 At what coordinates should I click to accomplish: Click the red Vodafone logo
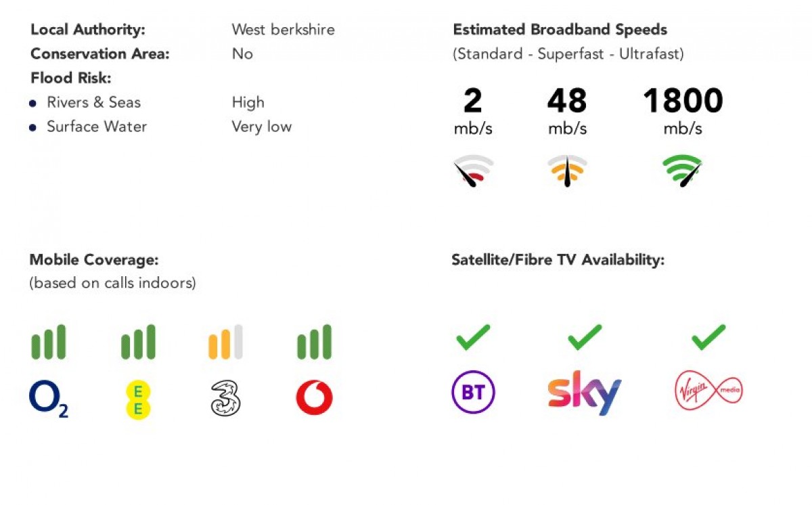tap(314, 398)
